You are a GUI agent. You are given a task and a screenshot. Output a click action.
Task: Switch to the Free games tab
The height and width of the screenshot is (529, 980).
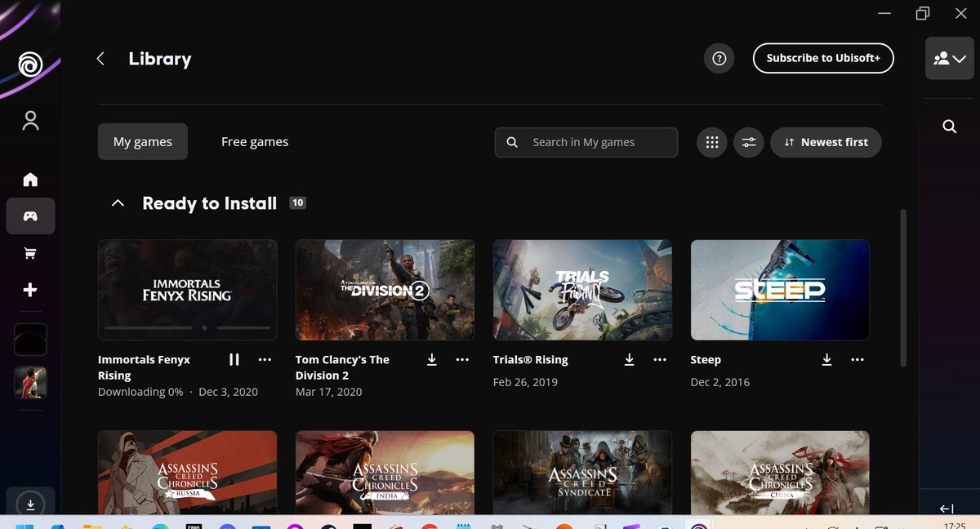pos(255,142)
